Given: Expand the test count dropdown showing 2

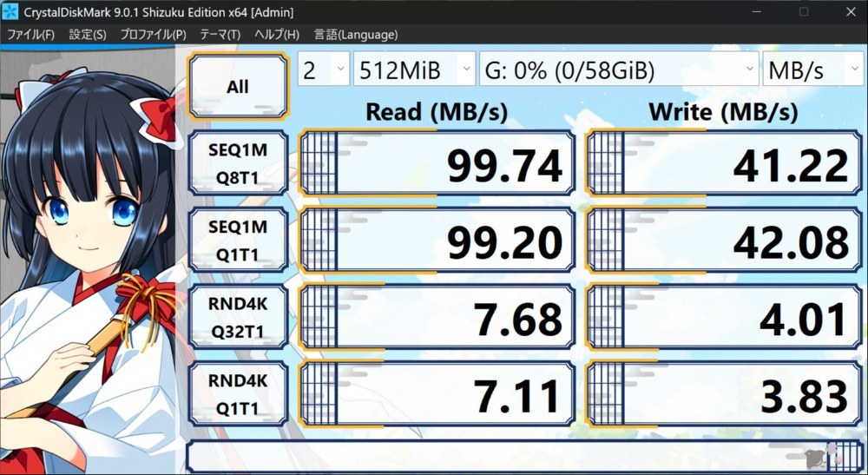Looking at the screenshot, I should point(324,69).
